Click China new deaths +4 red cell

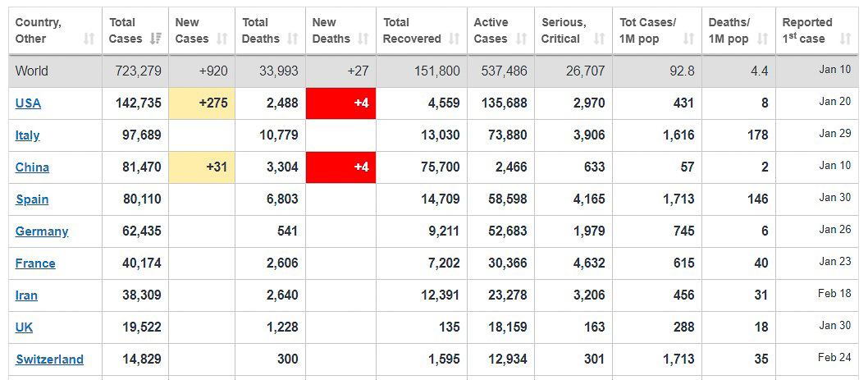coord(341,167)
